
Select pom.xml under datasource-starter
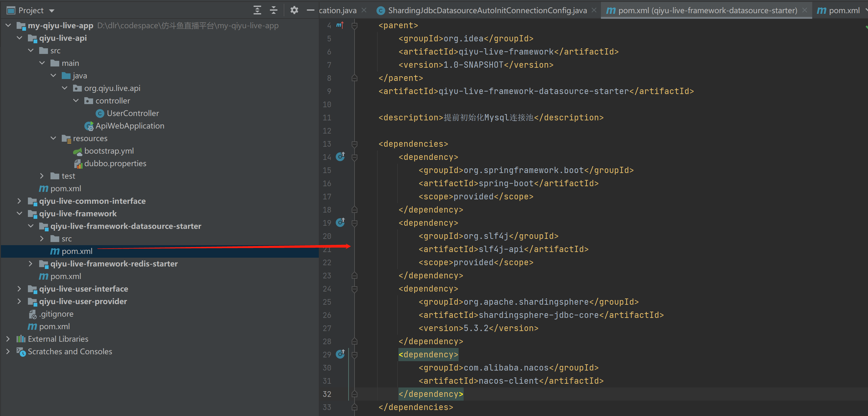pos(77,251)
